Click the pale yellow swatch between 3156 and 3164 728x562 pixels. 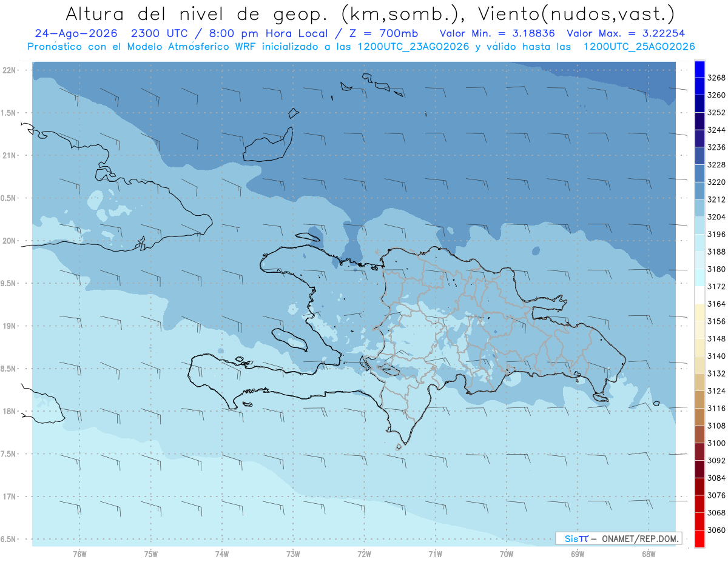coord(699,313)
